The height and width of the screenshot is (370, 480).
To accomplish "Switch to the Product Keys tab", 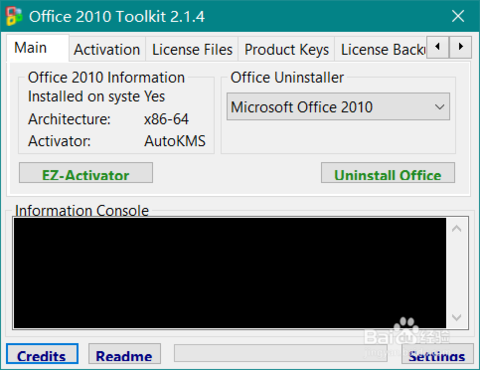I will click(286, 50).
